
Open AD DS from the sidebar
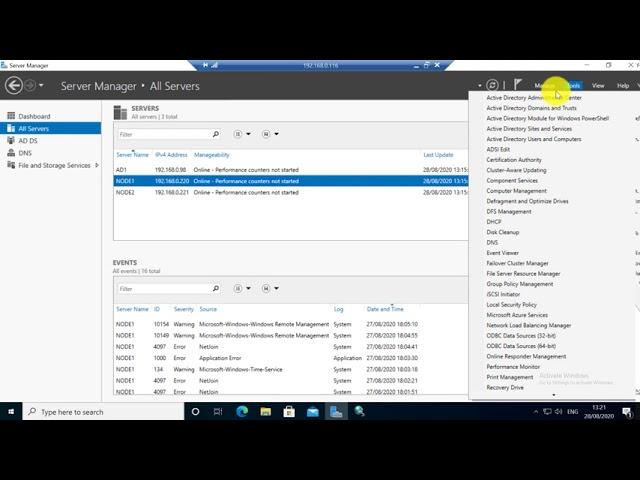click(x=28, y=141)
